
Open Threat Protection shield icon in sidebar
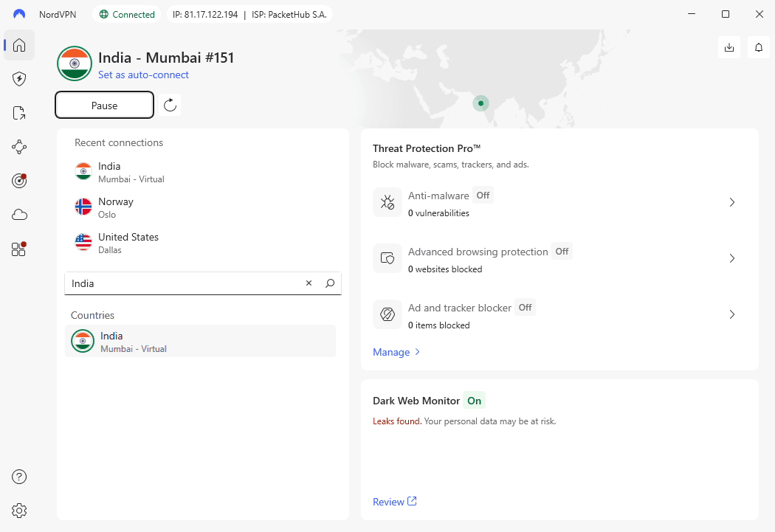click(x=19, y=79)
